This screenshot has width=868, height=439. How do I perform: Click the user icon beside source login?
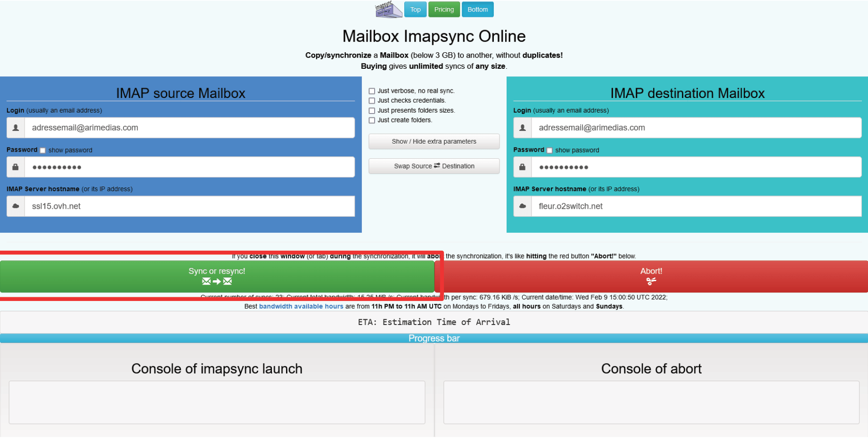click(x=16, y=128)
